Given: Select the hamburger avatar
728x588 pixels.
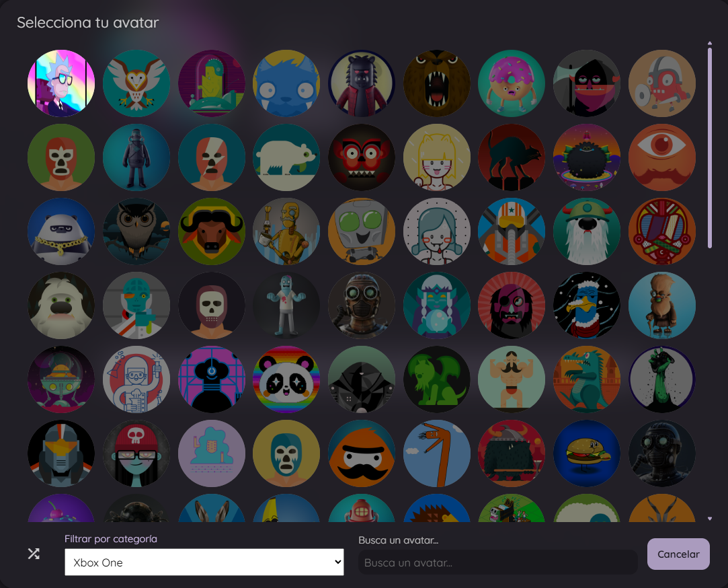Looking at the screenshot, I should pos(587,453).
